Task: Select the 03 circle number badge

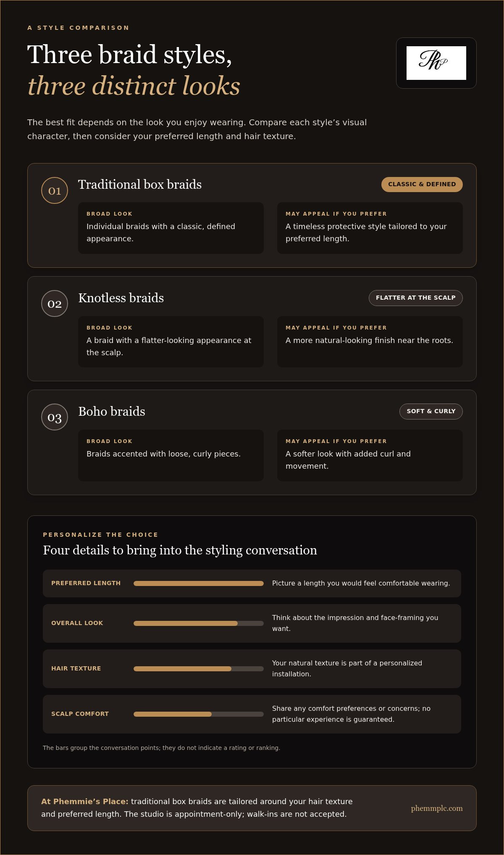Action: (55, 417)
